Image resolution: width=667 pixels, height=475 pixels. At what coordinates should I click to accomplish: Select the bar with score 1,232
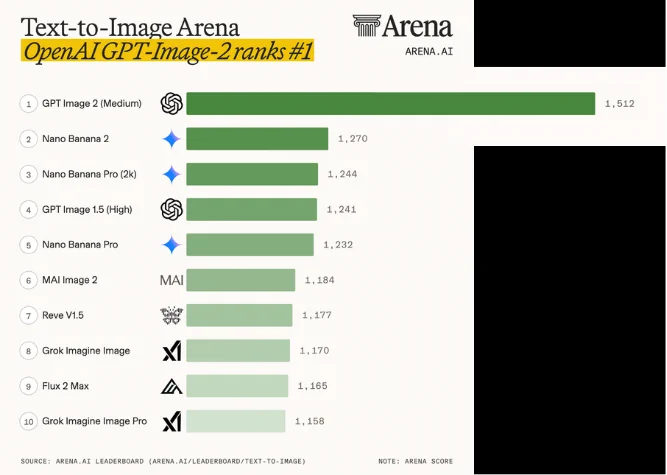(x=250, y=245)
